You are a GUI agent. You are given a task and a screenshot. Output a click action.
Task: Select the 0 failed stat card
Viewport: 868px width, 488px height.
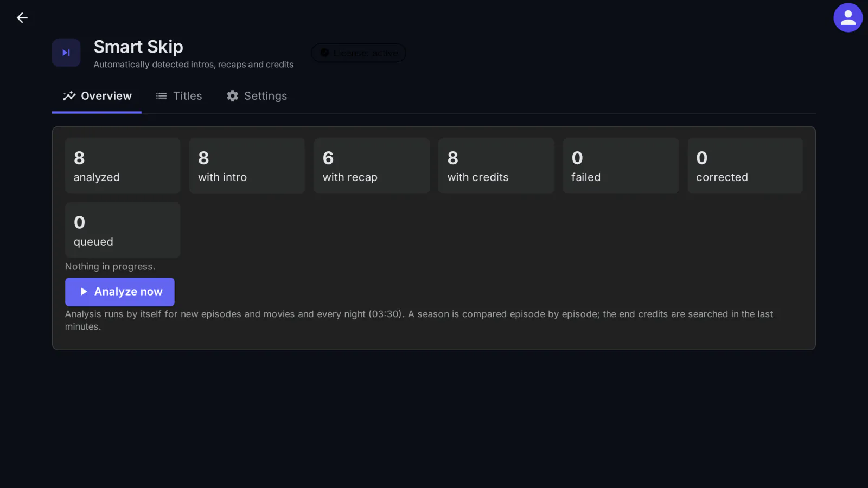pos(621,166)
